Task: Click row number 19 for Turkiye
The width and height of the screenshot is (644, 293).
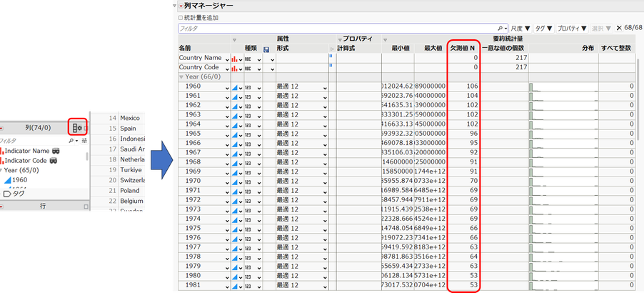Action: (113, 169)
